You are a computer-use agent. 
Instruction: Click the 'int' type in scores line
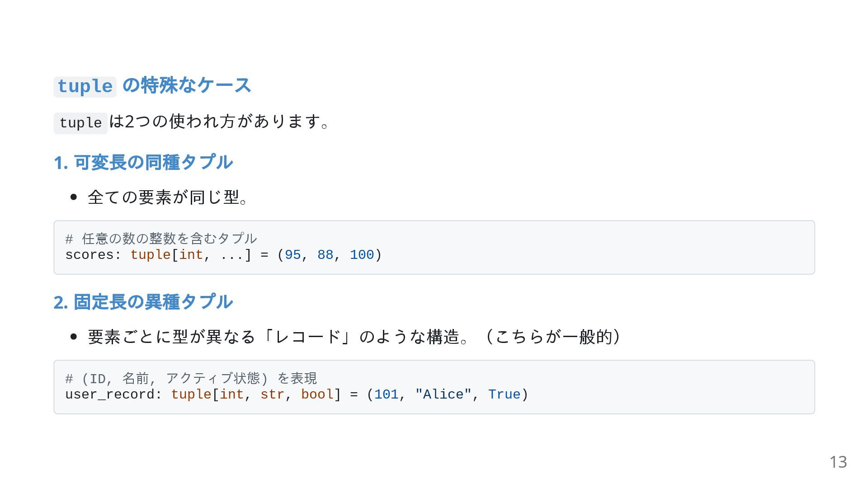point(191,255)
